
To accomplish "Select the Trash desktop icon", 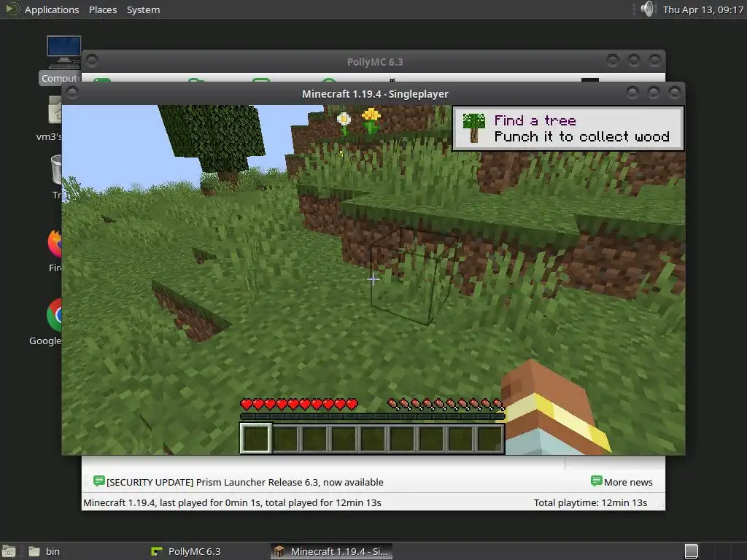I will point(56,176).
